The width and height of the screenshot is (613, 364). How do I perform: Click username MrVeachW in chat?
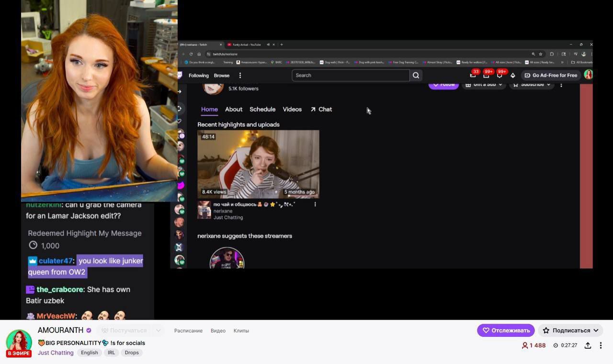coord(56,316)
